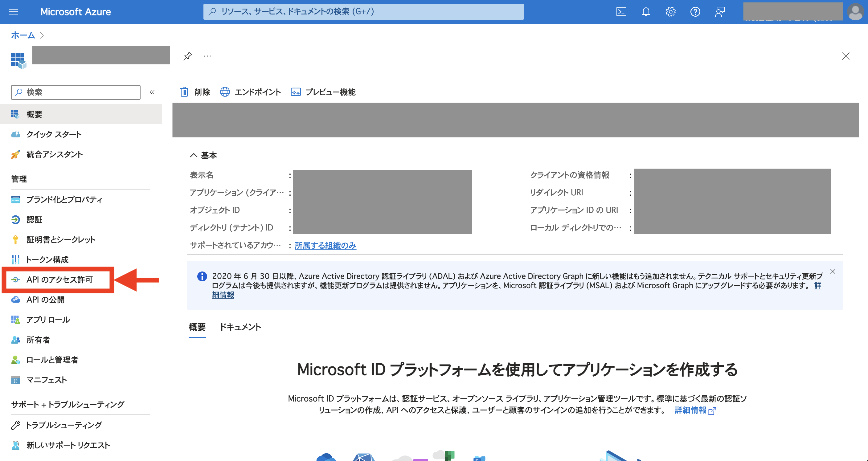Switch to the ドキュメント tab
Screen dimensions: 868x461
[x=240, y=327]
